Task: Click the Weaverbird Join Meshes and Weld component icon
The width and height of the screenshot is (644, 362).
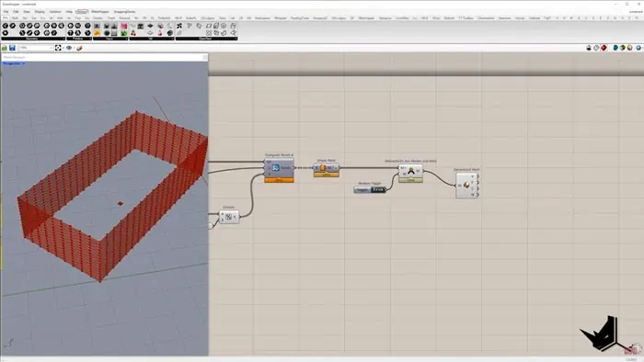Action: point(410,171)
